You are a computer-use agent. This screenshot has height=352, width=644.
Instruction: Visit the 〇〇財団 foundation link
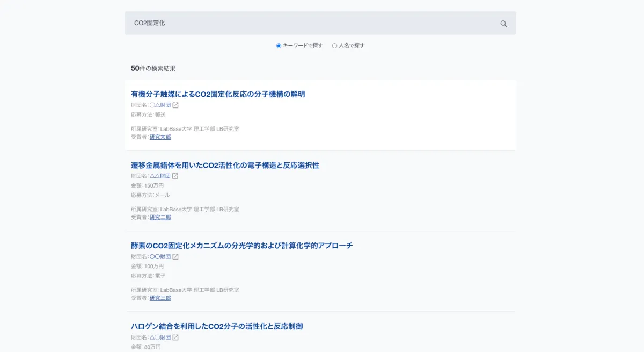pos(160,256)
